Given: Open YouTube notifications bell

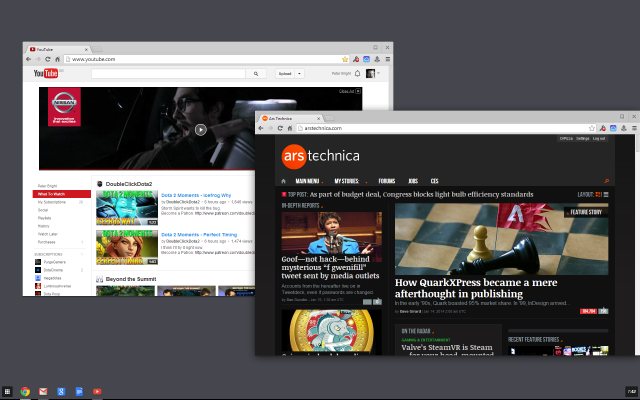Looking at the screenshot, I should coord(358,73).
